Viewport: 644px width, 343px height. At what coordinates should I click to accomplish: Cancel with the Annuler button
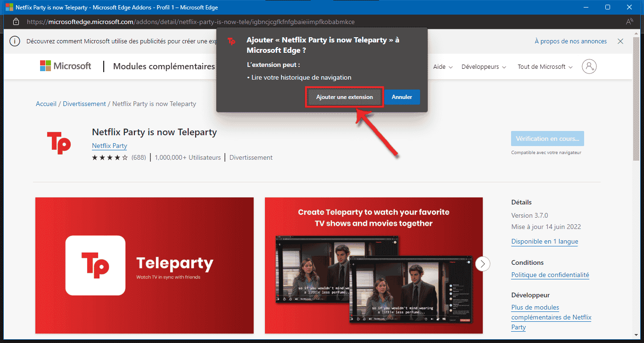tap(402, 97)
